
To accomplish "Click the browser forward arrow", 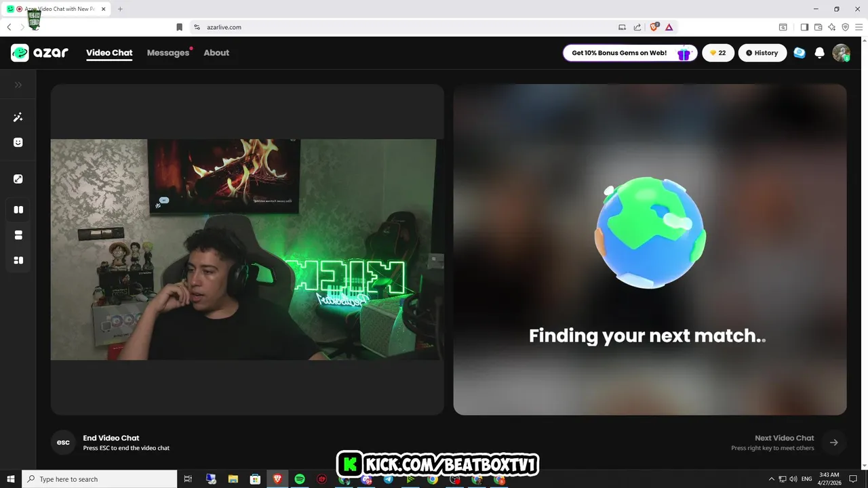I will (22, 27).
